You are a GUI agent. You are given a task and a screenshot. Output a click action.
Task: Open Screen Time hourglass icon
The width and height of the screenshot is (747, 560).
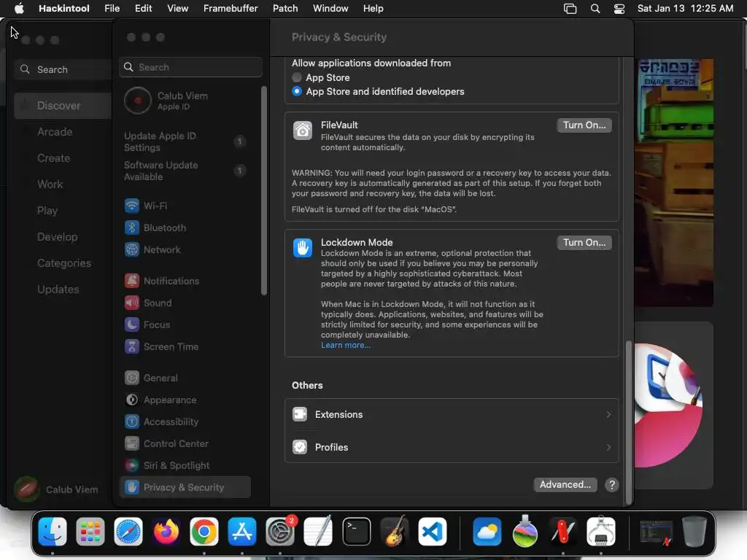tap(131, 346)
